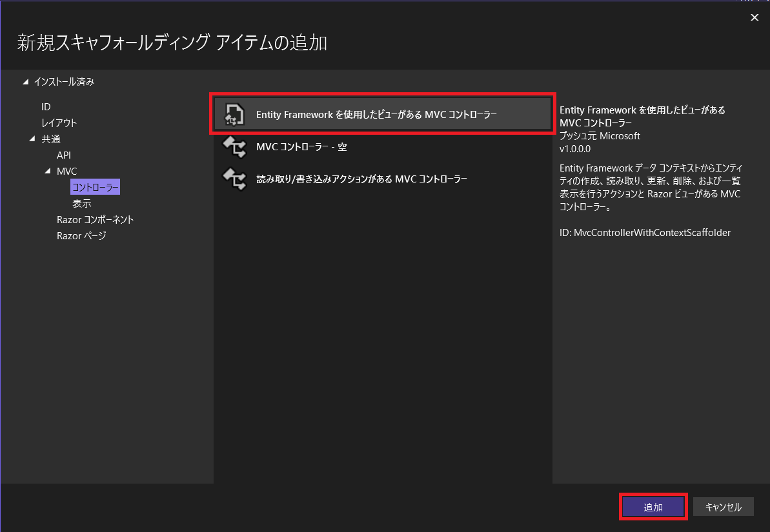Image resolution: width=770 pixels, height=532 pixels.
Task: Click the キャンセル button
Action: click(x=723, y=507)
